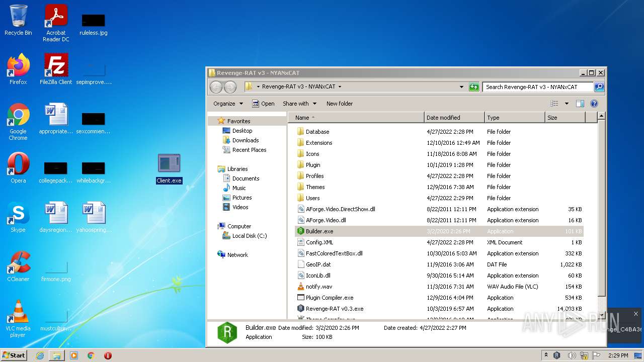
Task: Click the Revenge-RAT v0.3.exe file icon
Action: [x=300, y=309]
